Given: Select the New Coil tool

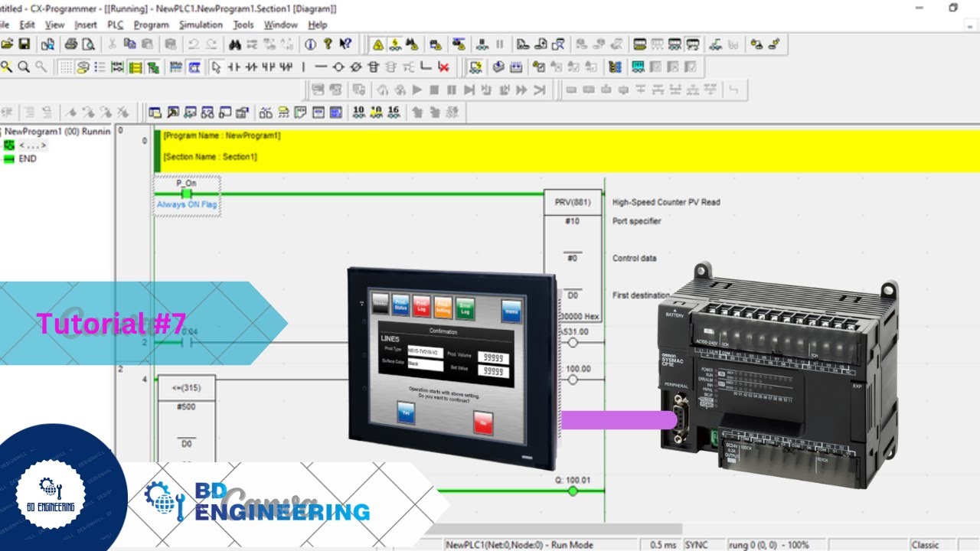Looking at the screenshot, I should [338, 67].
